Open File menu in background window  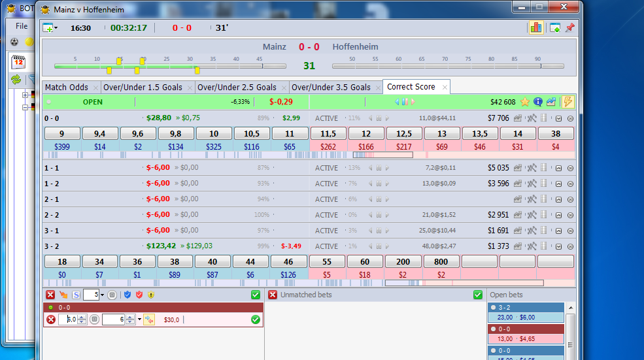pos(22,26)
